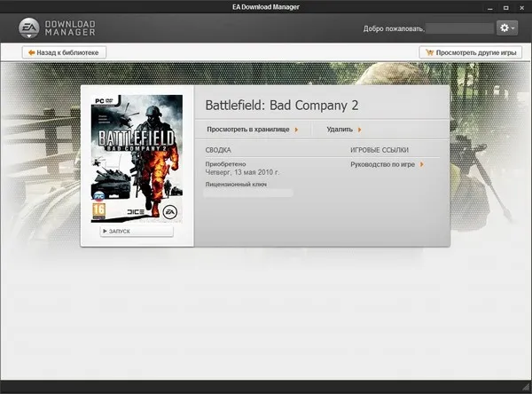
Task: Click the play triangle on 'Запуск'
Action: pyautogui.click(x=106, y=232)
